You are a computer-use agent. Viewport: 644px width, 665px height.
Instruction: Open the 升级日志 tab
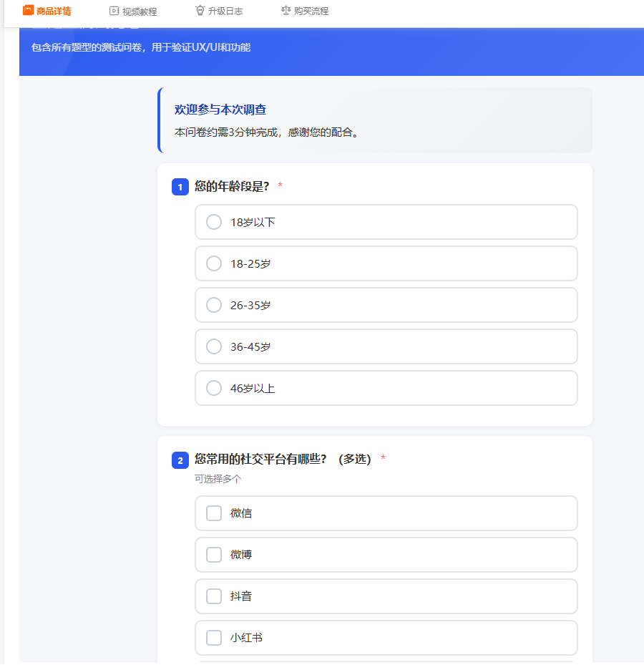tap(225, 11)
